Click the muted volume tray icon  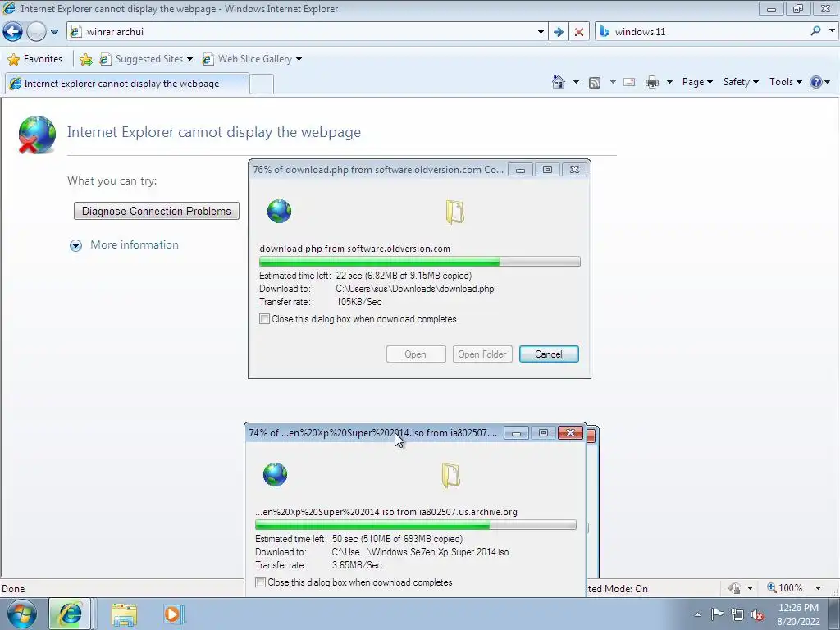[757, 614]
